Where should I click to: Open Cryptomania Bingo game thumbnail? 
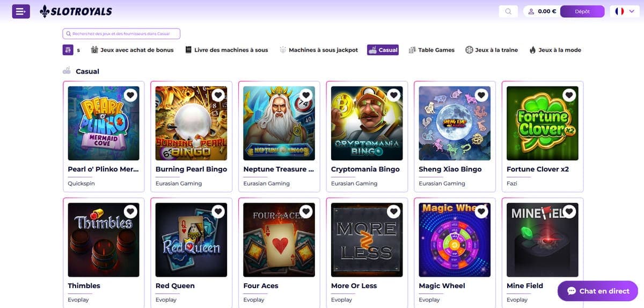click(367, 123)
